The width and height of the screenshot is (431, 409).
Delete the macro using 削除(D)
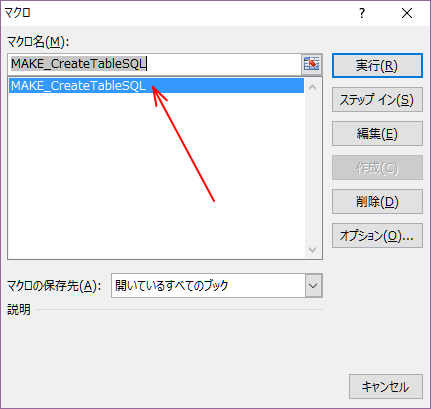[x=377, y=201]
